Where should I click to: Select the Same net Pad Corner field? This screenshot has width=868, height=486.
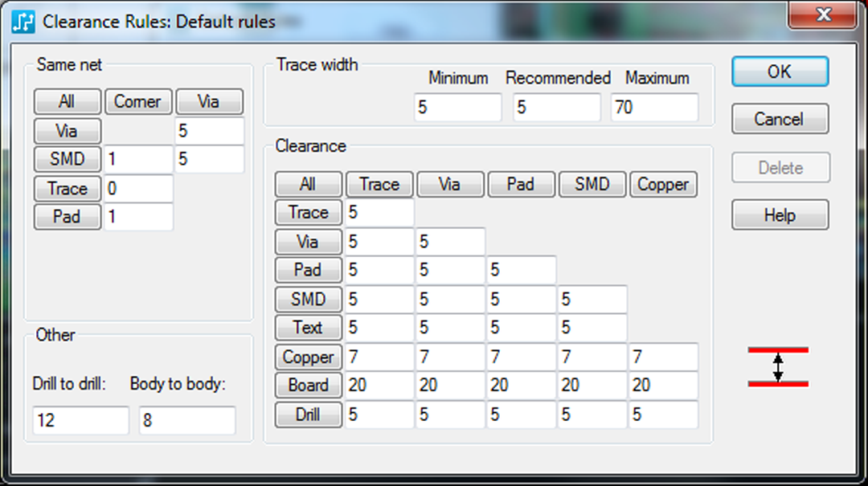138,216
